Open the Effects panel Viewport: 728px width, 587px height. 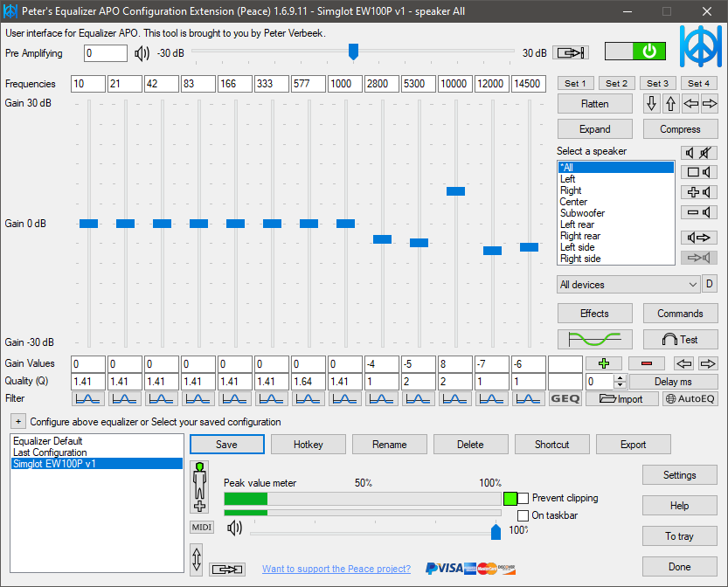[x=595, y=314]
